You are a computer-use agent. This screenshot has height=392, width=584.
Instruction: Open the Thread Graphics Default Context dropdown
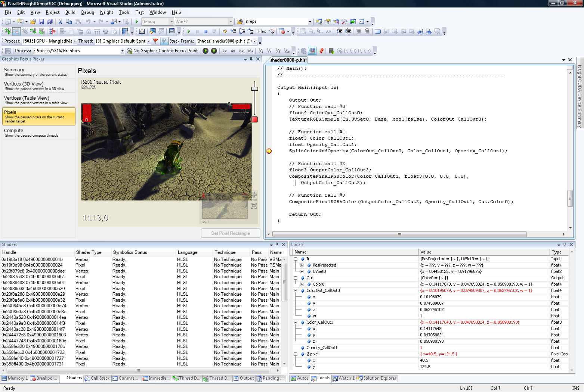pyautogui.click(x=149, y=41)
